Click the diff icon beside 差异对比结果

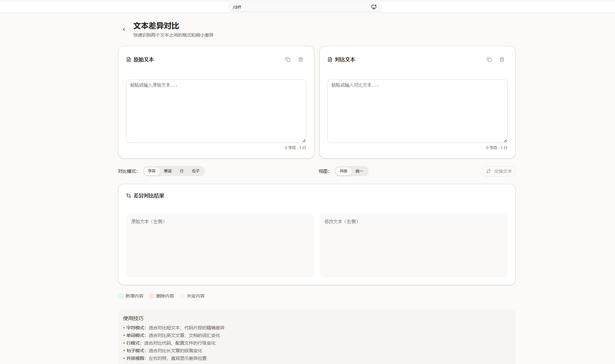pyautogui.click(x=129, y=196)
